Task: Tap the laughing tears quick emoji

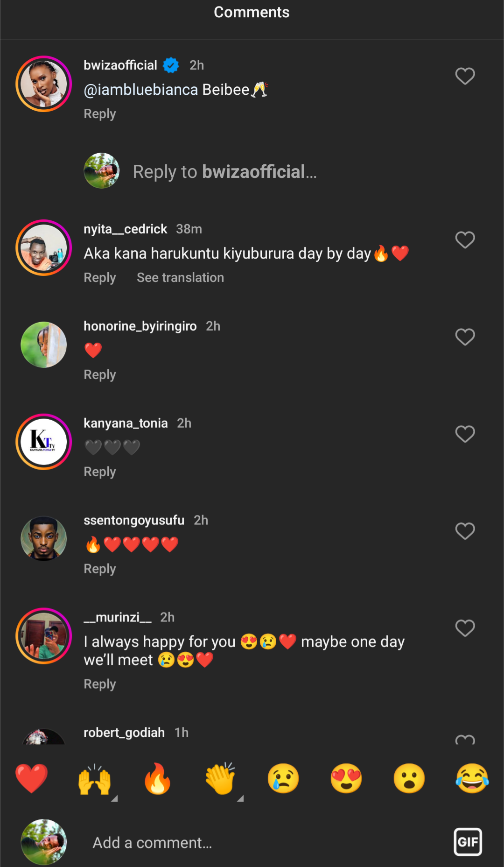Action: [x=472, y=778]
